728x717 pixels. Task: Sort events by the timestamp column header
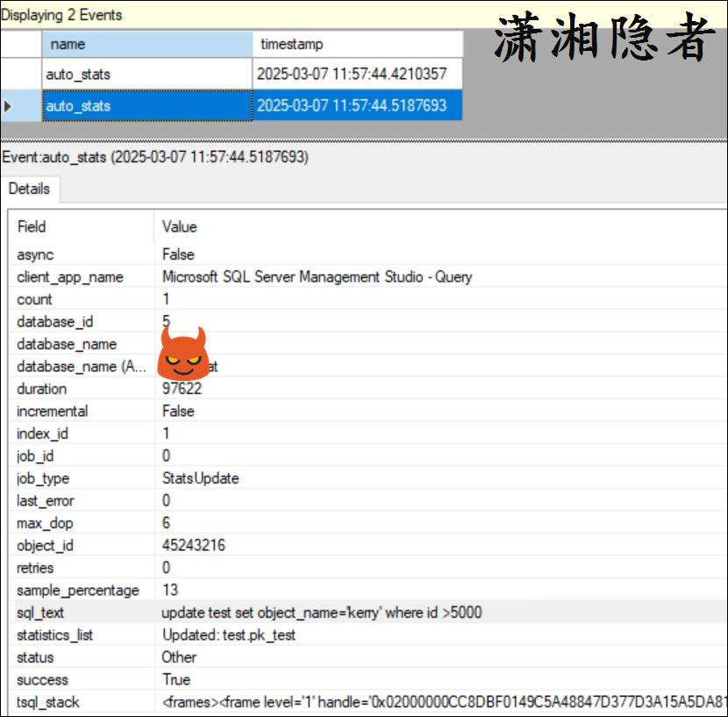tap(357, 45)
